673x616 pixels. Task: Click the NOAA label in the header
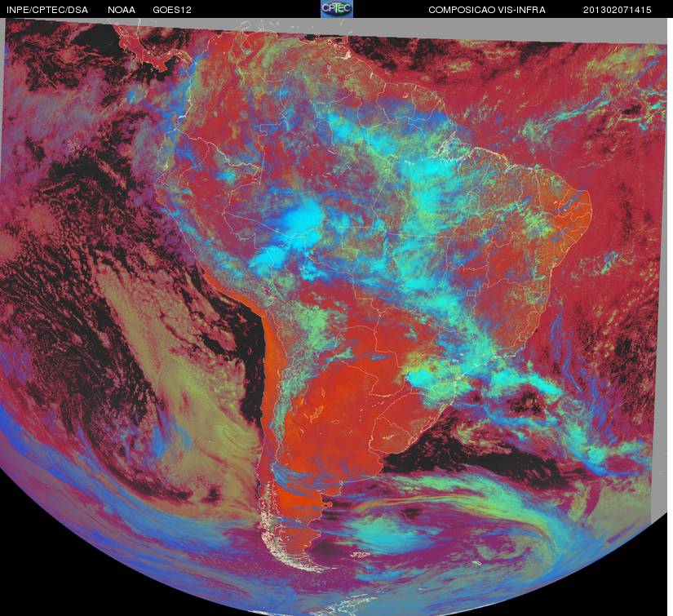click(x=122, y=10)
